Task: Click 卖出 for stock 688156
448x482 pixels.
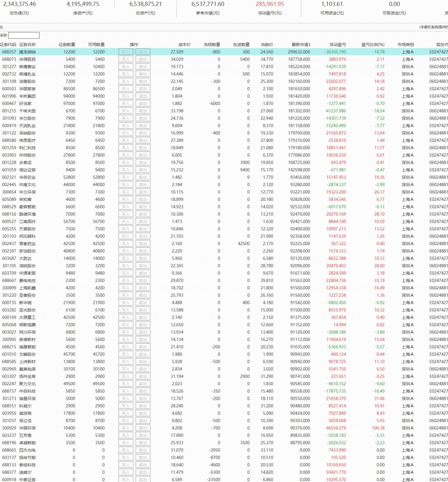Action: [x=143, y=214]
